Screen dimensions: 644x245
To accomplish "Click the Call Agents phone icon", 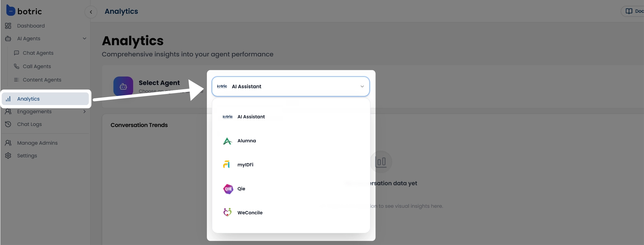I will (17, 66).
